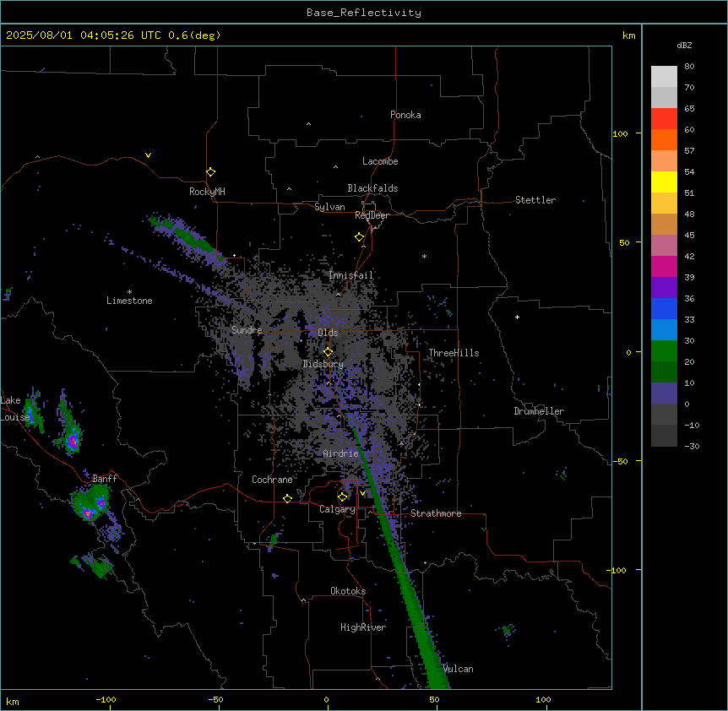This screenshot has height=711, width=728.
Task: Click the bottom axis tick label -100
Action: (106, 699)
